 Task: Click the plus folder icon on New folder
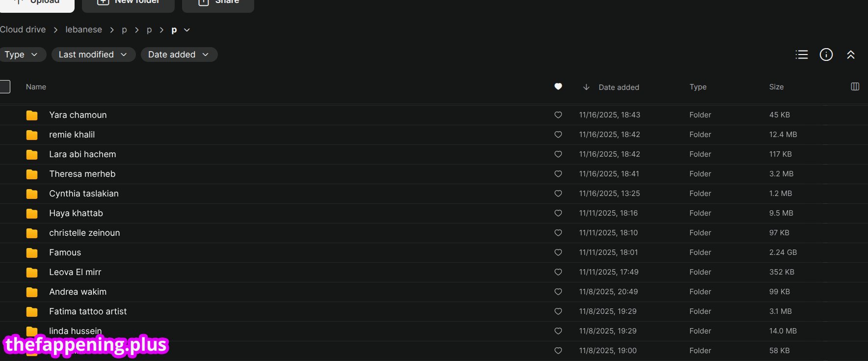103,1
